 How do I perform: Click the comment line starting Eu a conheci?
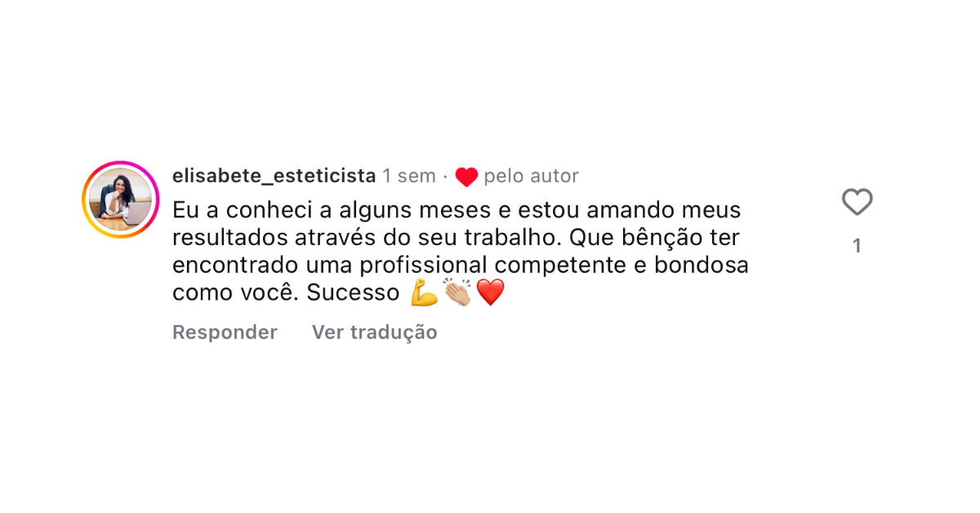pos(457,210)
